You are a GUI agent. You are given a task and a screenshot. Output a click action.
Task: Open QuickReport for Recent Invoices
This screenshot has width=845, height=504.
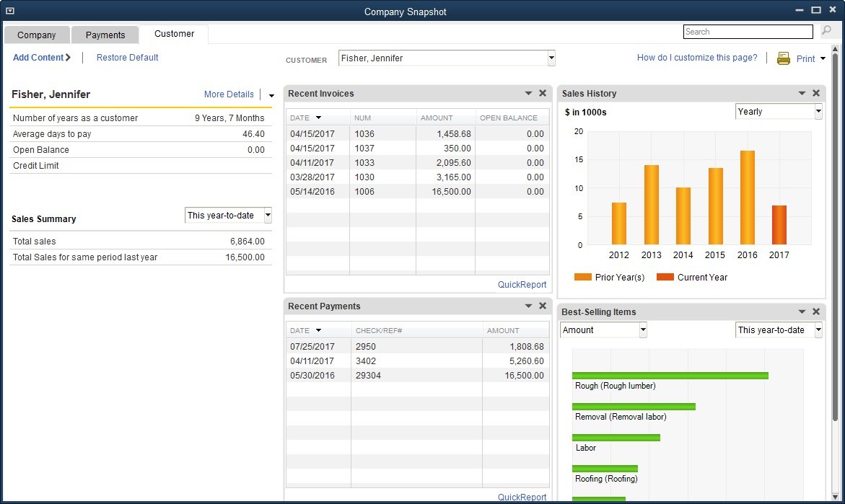(522, 285)
